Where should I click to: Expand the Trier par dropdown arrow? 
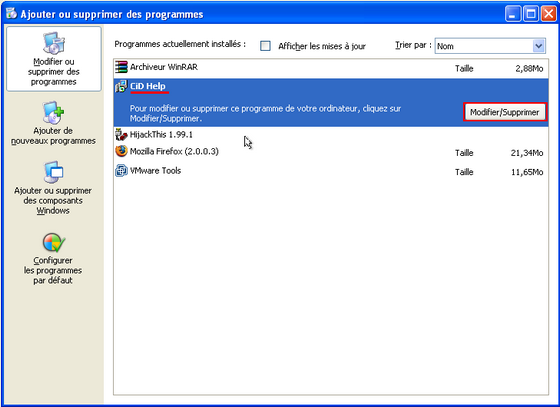(x=539, y=46)
